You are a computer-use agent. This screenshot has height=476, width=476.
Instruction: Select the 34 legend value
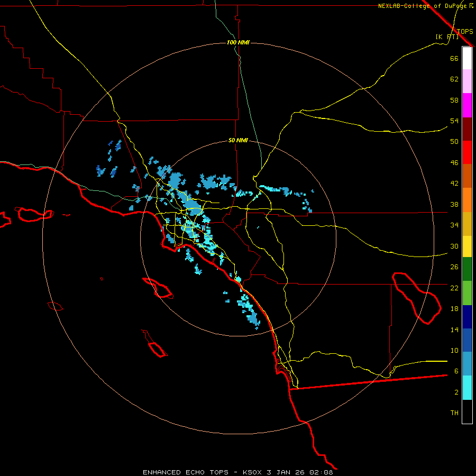[454, 225]
